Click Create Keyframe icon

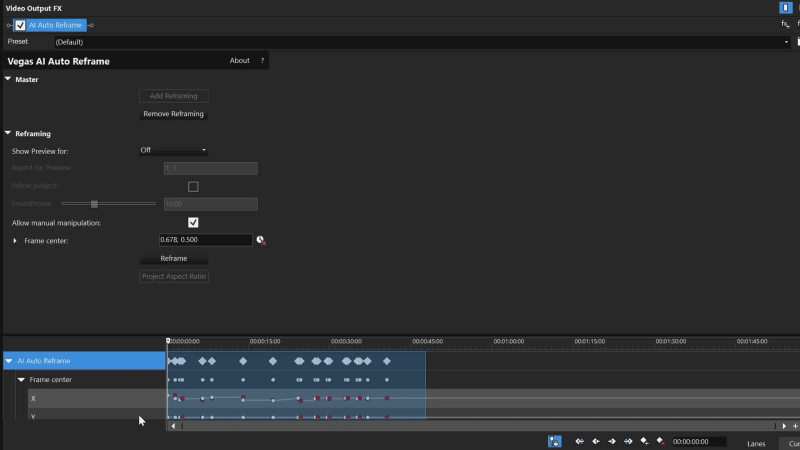point(644,441)
